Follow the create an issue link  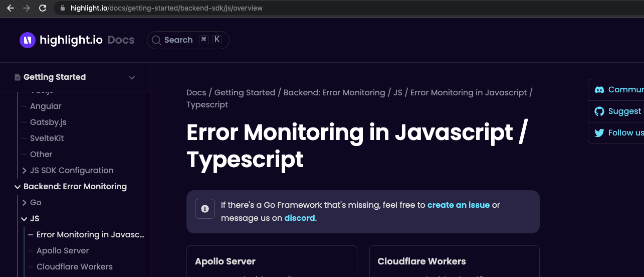point(459,205)
